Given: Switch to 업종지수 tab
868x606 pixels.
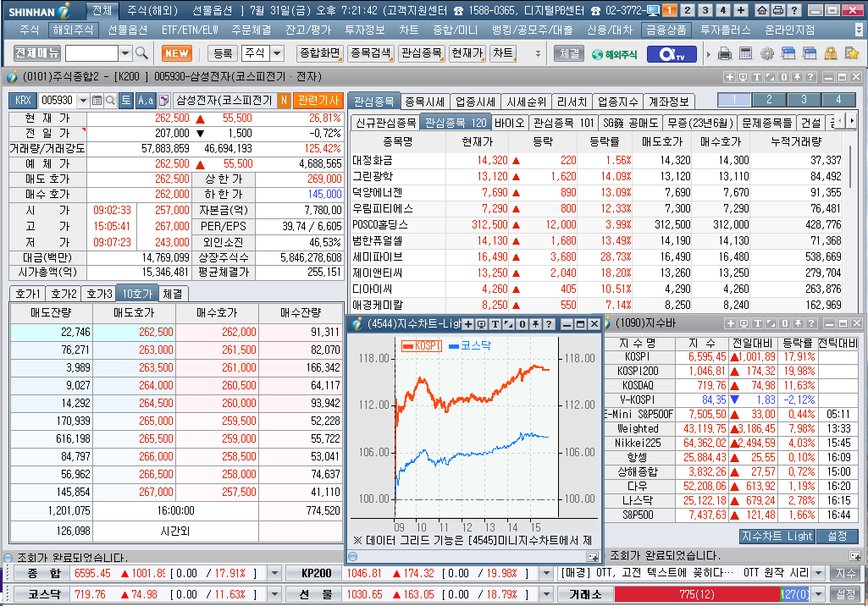Looking at the screenshot, I should (618, 102).
